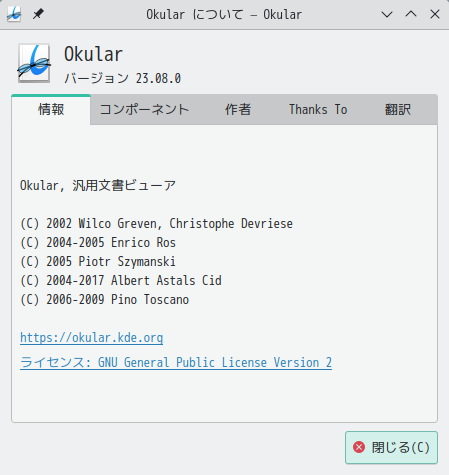Click the '2006-2009 Pino Toscano' copyright line
This screenshot has width=449, height=475.
pyautogui.click(x=104, y=300)
